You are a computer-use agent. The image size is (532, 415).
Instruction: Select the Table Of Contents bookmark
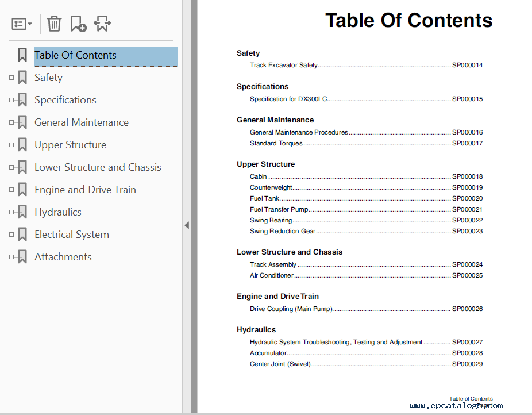point(106,56)
